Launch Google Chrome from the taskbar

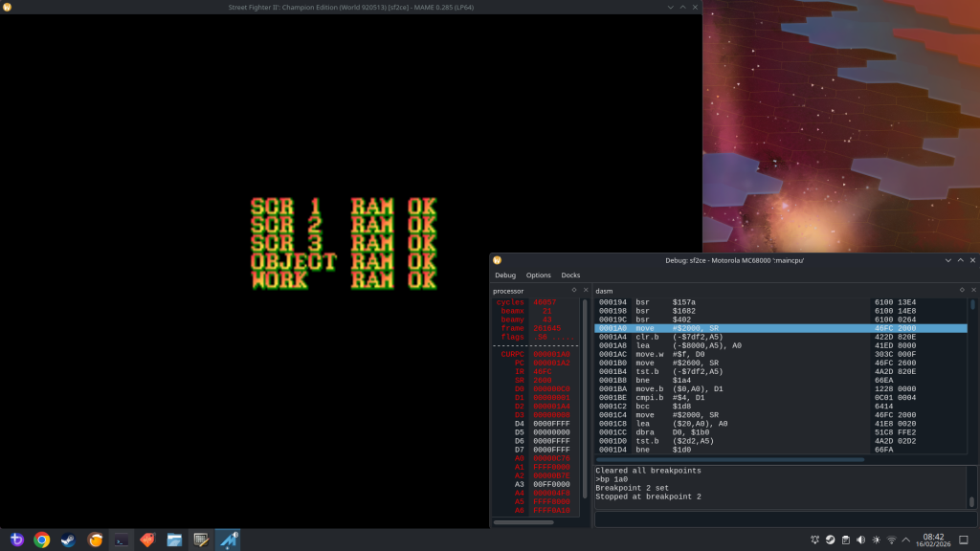pyautogui.click(x=42, y=540)
